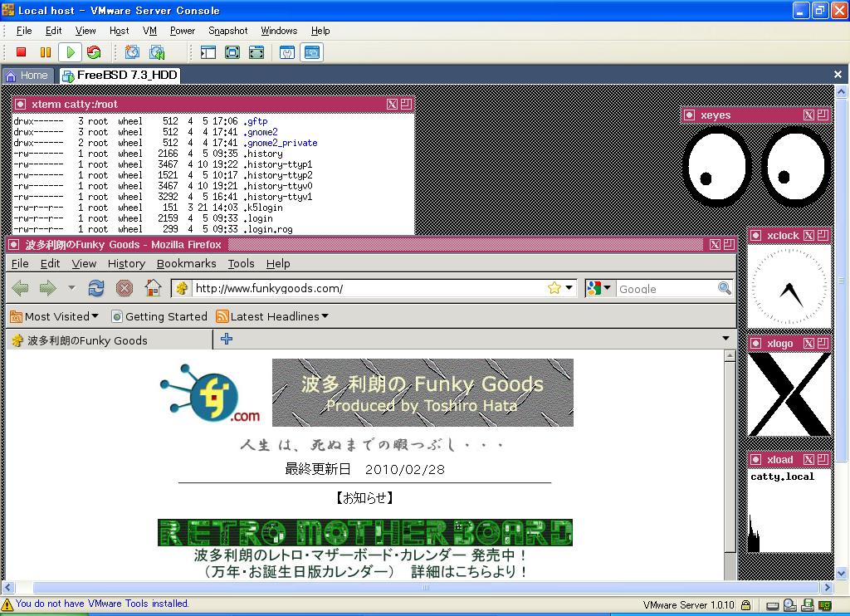Select the 波多利朗のFunky Goods browser tab

click(109, 340)
